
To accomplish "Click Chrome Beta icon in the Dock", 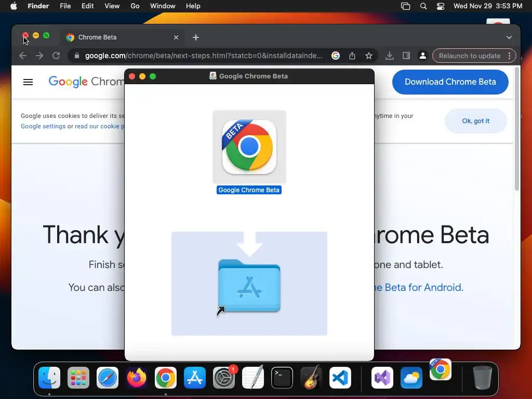I will (441, 369).
